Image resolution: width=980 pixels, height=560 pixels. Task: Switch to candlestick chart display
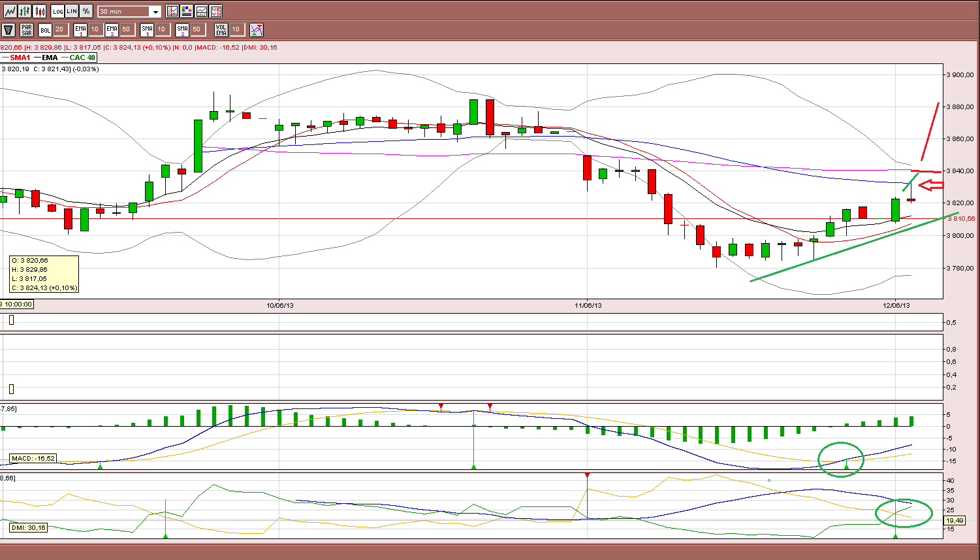pos(40,11)
